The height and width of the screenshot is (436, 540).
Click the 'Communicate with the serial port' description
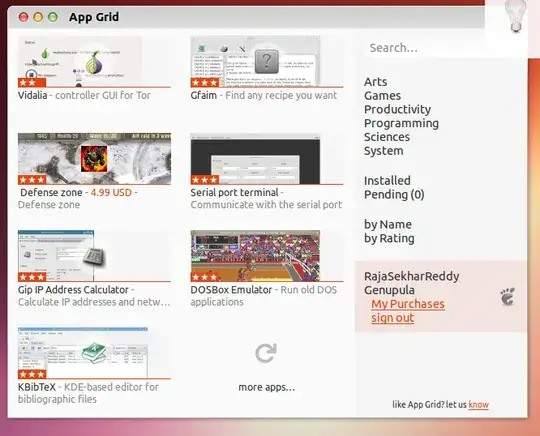click(x=266, y=205)
